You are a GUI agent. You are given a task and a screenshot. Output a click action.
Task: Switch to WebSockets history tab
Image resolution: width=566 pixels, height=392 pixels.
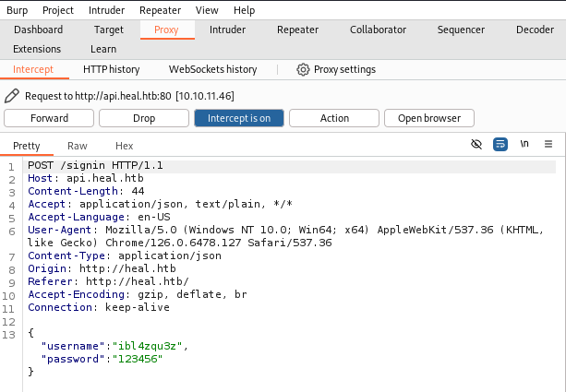pos(212,69)
